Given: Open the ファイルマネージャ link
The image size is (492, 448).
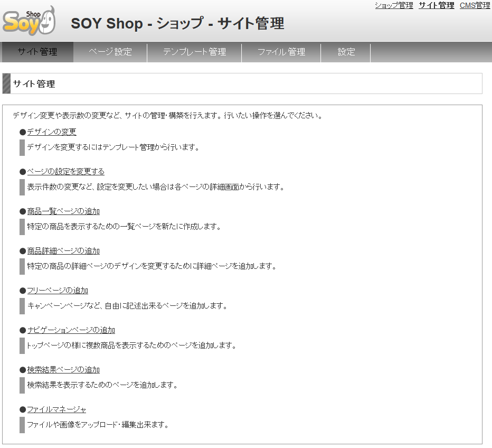Looking at the screenshot, I should pos(56,409).
